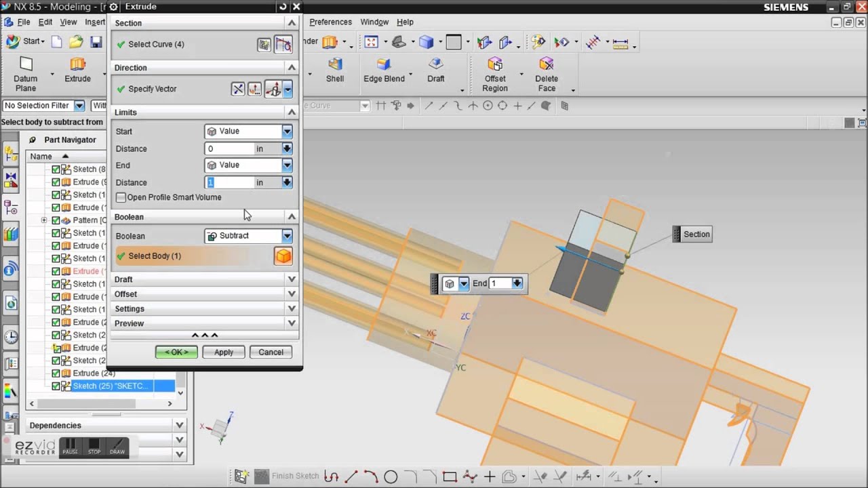Choose the Edge Blend tool
Image resolution: width=868 pixels, height=488 pixels.
pos(384,70)
